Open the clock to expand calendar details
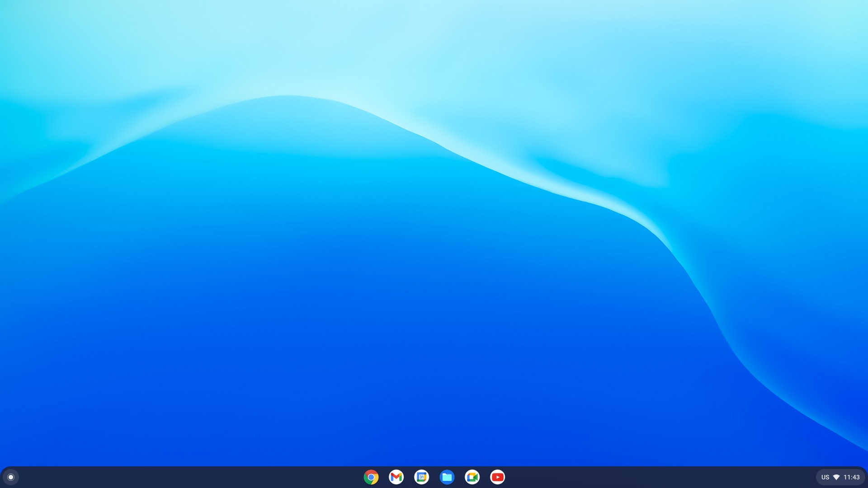Screen dimensions: 868x488 (853, 477)
